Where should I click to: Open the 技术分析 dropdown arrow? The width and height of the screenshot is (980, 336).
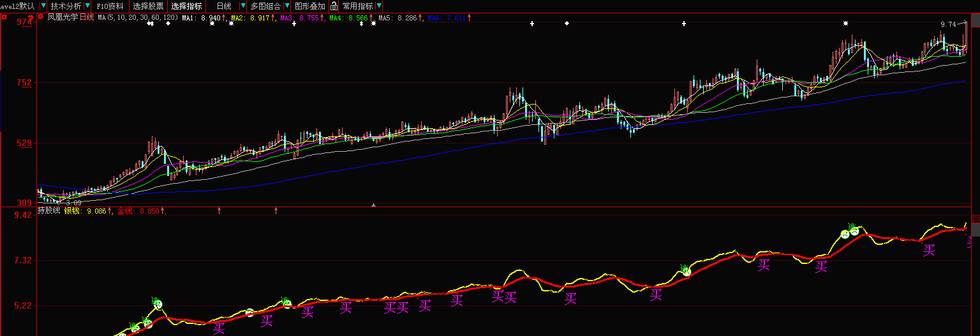pos(87,6)
